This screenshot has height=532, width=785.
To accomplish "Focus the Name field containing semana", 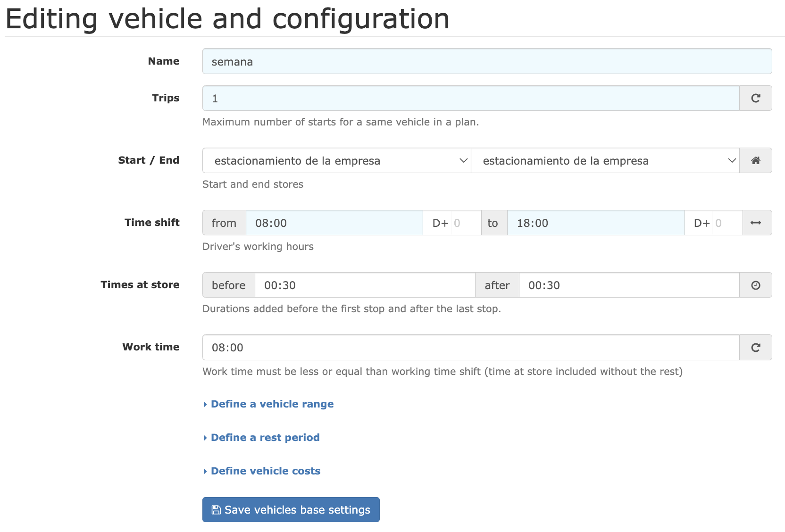I will 487,61.
